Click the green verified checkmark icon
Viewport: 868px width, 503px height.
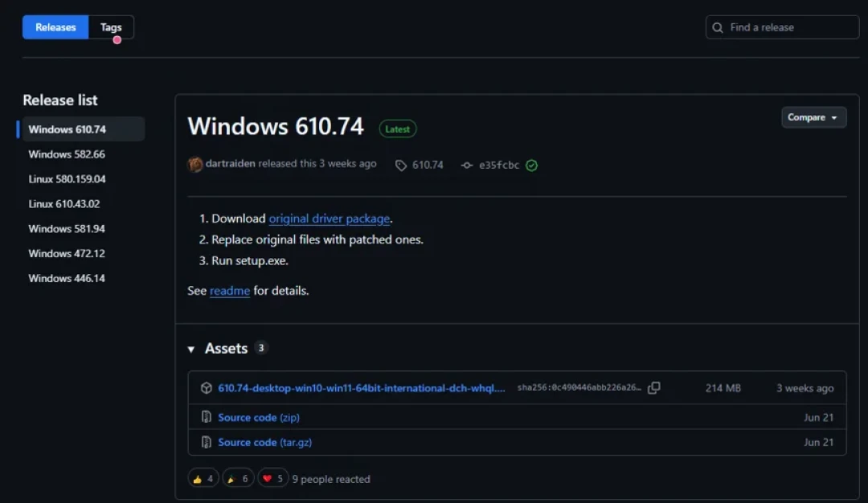point(531,166)
